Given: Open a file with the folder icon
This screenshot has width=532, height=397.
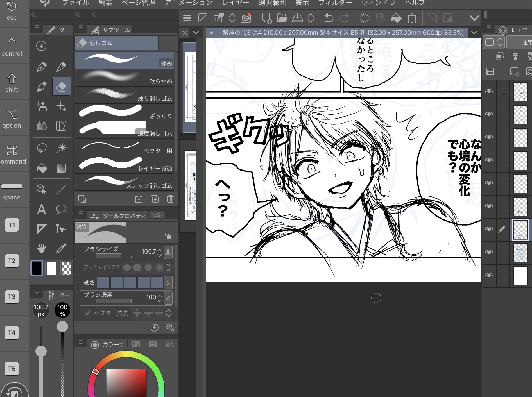Looking at the screenshot, I should [282, 18].
